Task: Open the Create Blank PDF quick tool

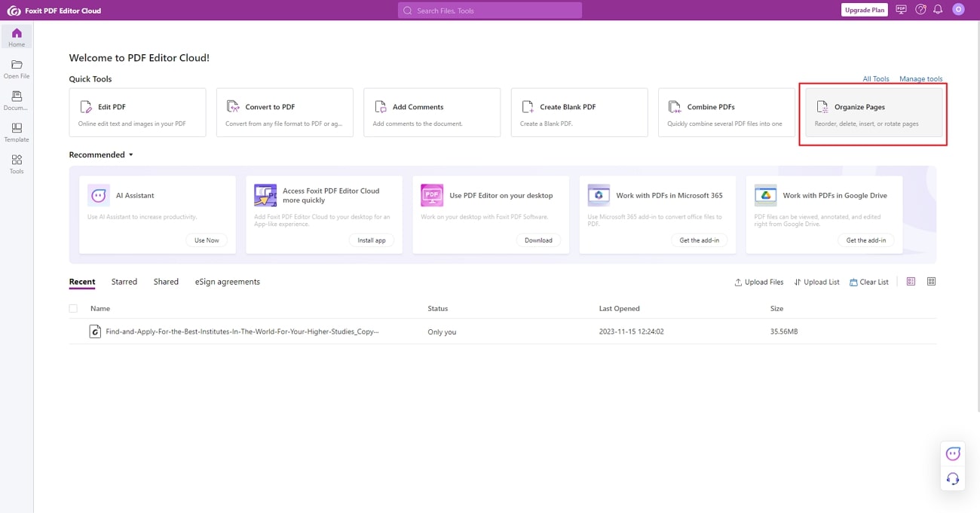Action: pos(579,112)
